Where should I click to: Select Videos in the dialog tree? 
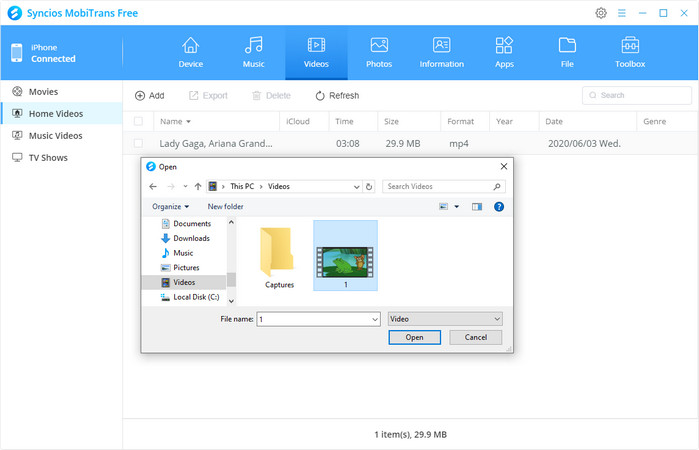(x=184, y=282)
